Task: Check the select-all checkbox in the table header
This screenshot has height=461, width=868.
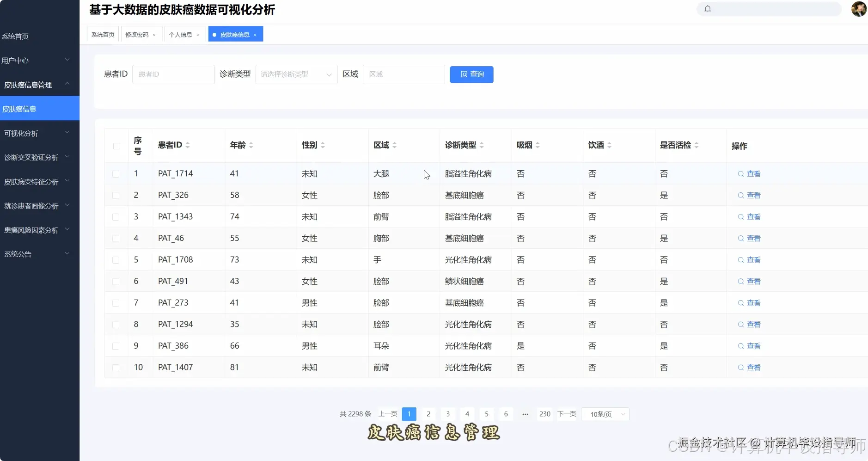Action: click(116, 146)
